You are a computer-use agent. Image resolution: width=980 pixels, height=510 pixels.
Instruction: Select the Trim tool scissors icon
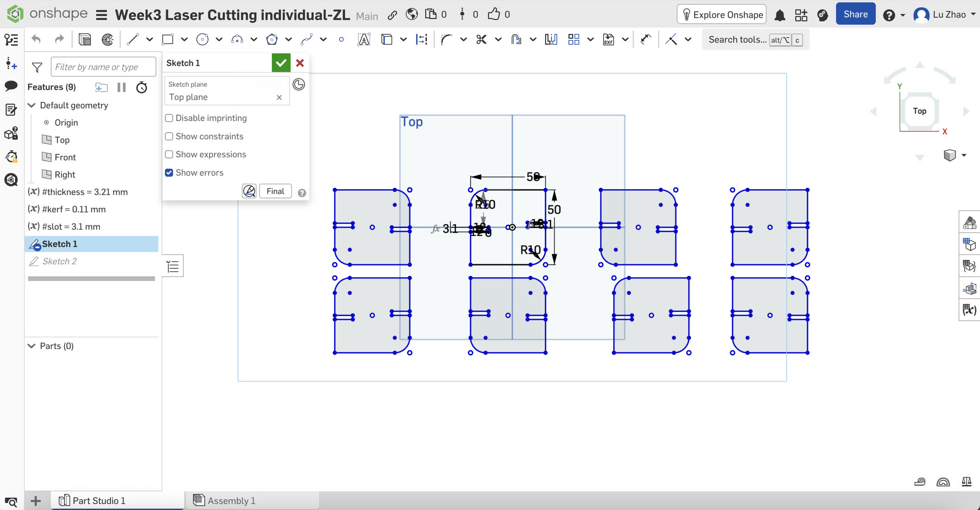pyautogui.click(x=481, y=40)
